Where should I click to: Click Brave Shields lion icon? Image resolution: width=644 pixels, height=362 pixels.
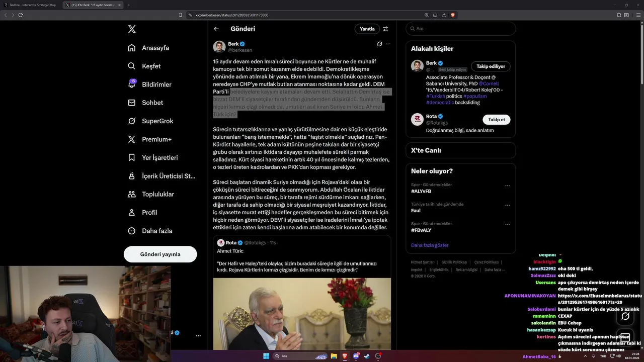(453, 15)
